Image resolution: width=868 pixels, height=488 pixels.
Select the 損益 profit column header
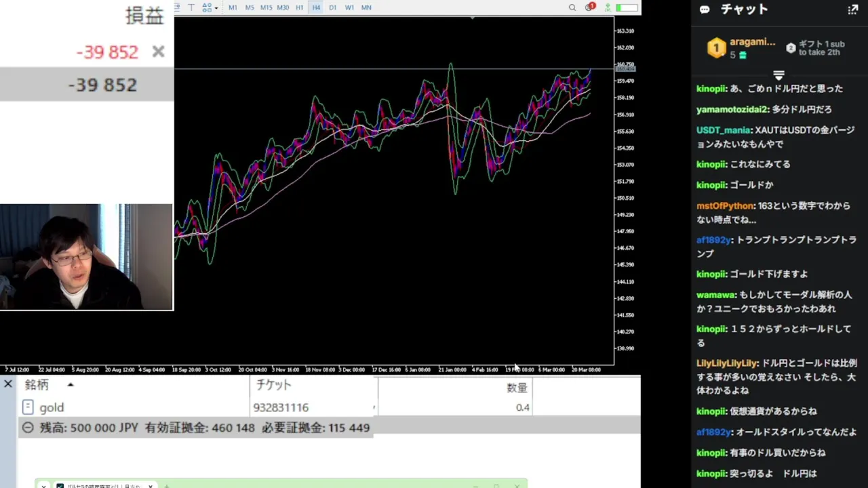tap(144, 16)
